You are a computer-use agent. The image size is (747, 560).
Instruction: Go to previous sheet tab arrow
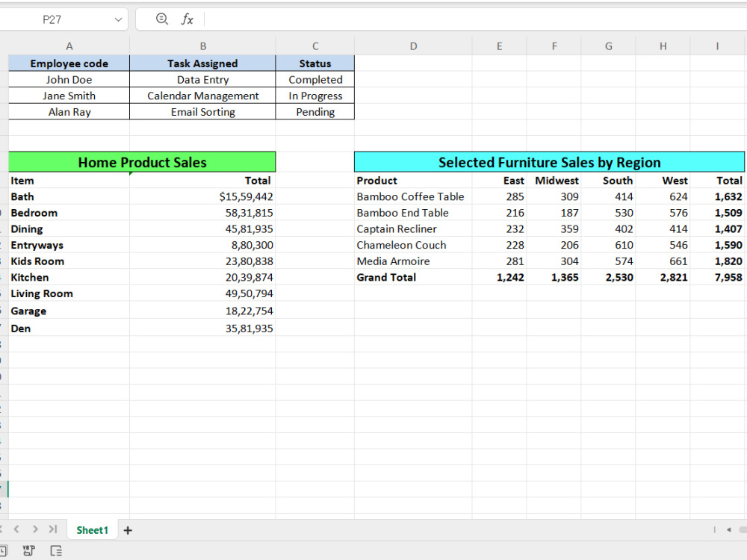click(16, 529)
